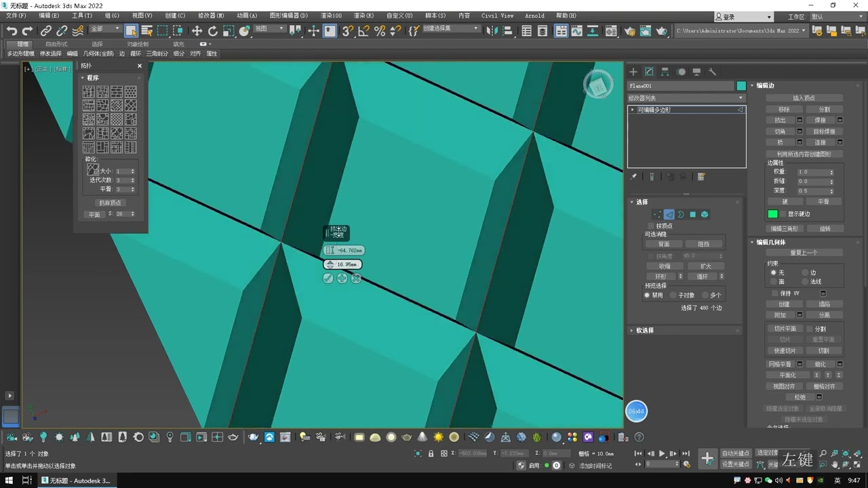This screenshot has height=488, width=868.
Task: Pick the Select and Rotate tool
Action: point(212,30)
